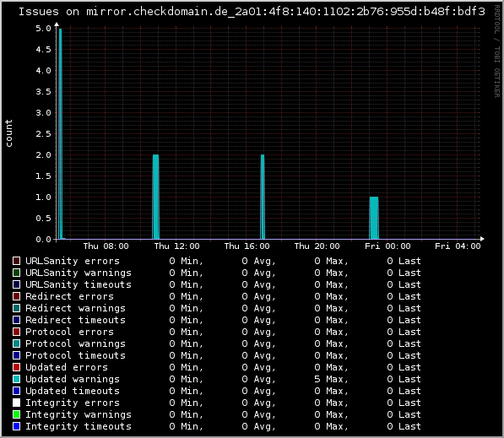This screenshot has height=438, width=504.
Task: Click the bar near Thu 12:00
Action: [x=155, y=197]
